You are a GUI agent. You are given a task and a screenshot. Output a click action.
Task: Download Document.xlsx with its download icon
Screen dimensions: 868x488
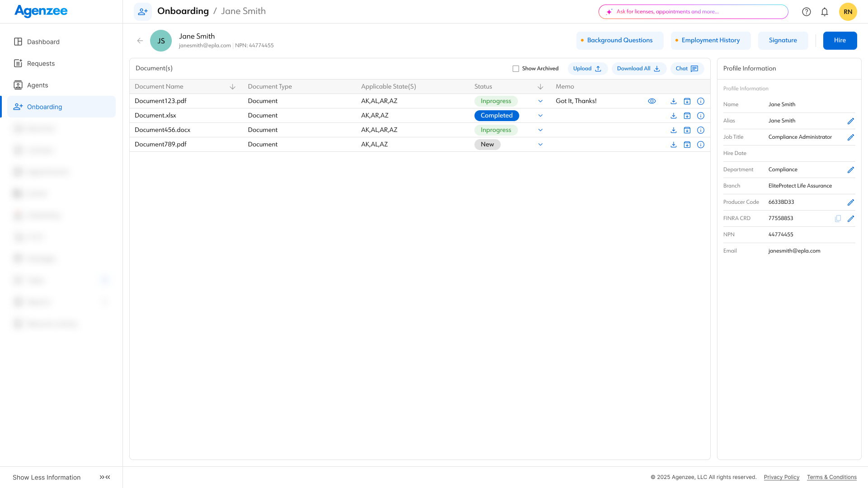pos(673,115)
